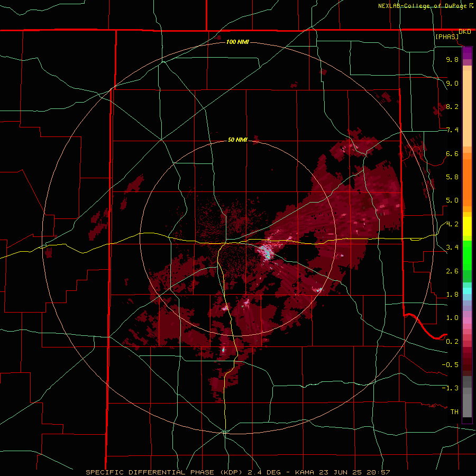Pick the yellow legend color band
The image size is (476, 476).
point(467,226)
